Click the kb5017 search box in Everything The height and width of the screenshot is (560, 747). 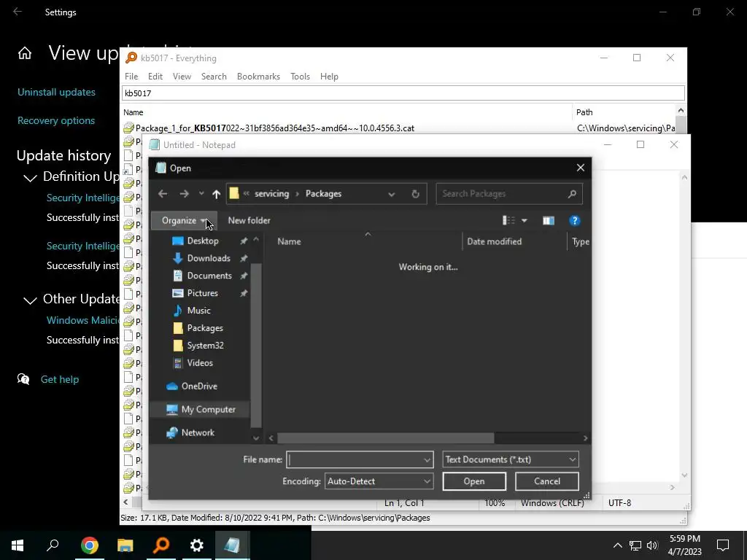click(x=403, y=93)
